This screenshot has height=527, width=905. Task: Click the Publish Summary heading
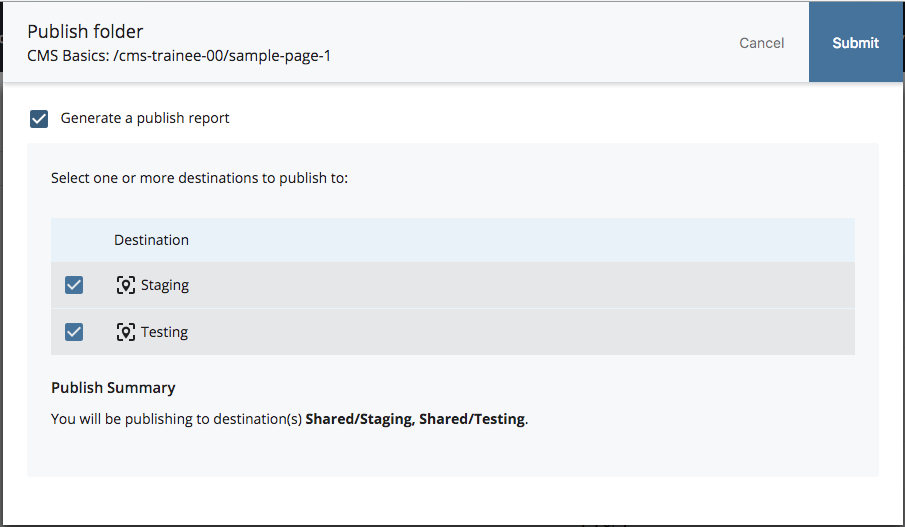click(x=113, y=388)
